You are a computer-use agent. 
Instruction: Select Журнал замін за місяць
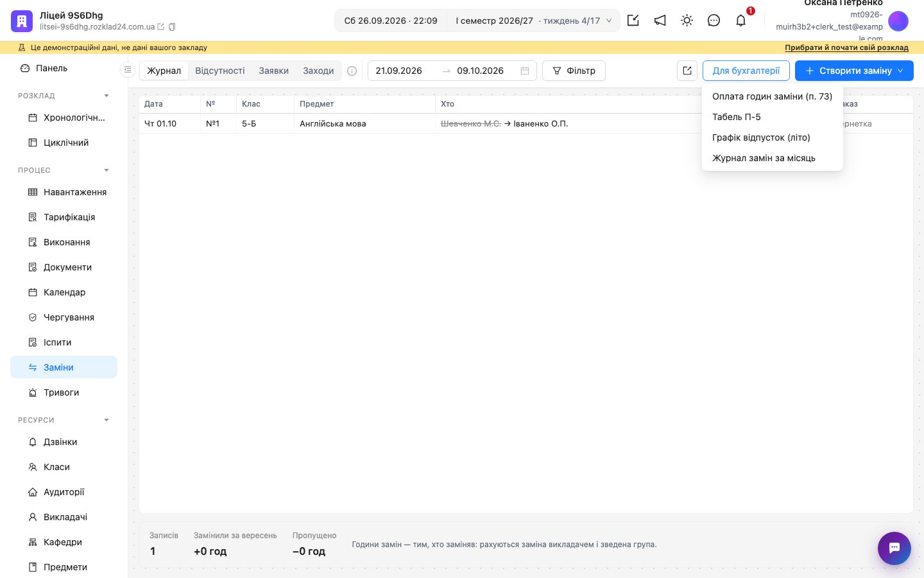(773, 158)
